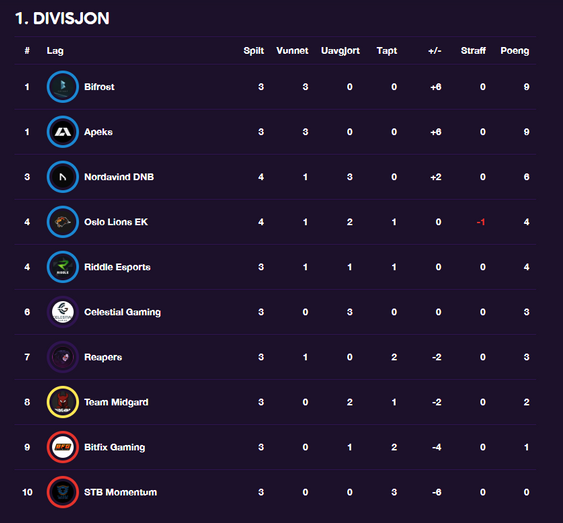Open the Bitfix Gaming orange logo
Image resolution: width=563 pixels, height=523 pixels.
point(62,447)
